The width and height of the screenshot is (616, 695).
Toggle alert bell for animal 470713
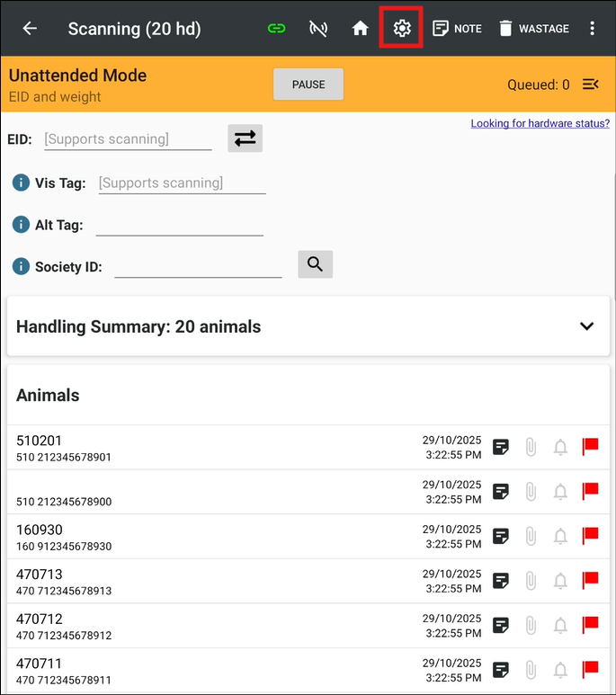[560, 581]
